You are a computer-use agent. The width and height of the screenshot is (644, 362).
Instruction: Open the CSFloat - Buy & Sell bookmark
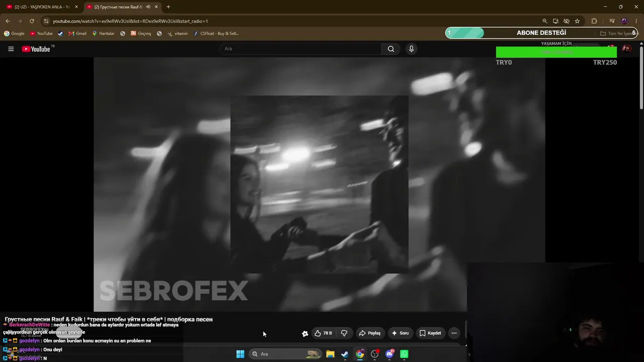pyautogui.click(x=216, y=34)
